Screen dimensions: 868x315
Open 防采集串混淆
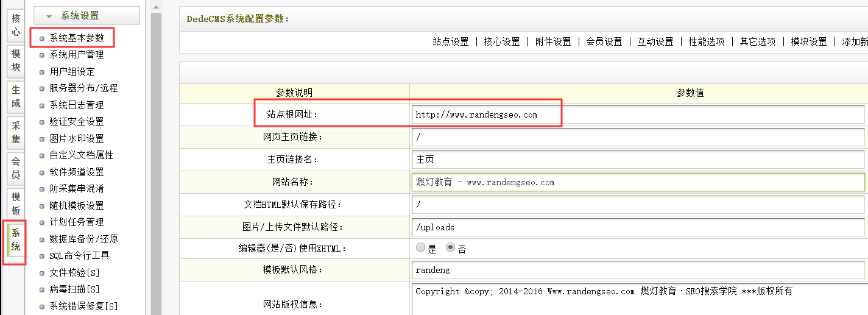pos(77,188)
